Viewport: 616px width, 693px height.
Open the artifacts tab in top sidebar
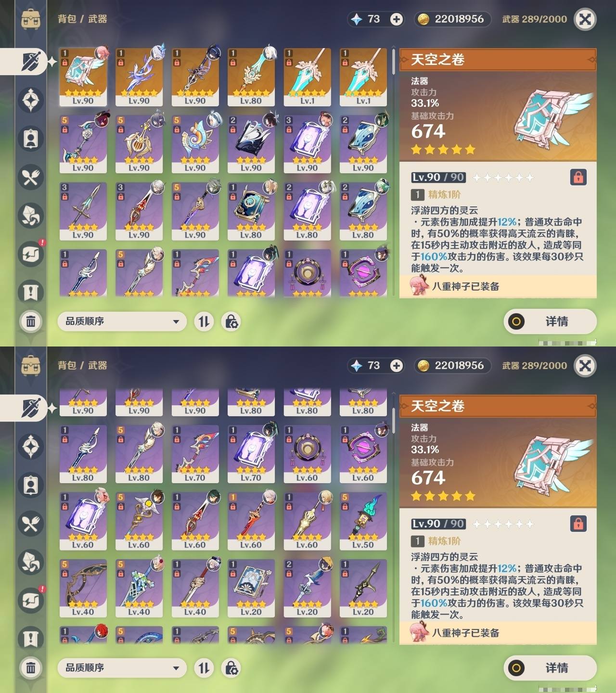pyautogui.click(x=31, y=100)
